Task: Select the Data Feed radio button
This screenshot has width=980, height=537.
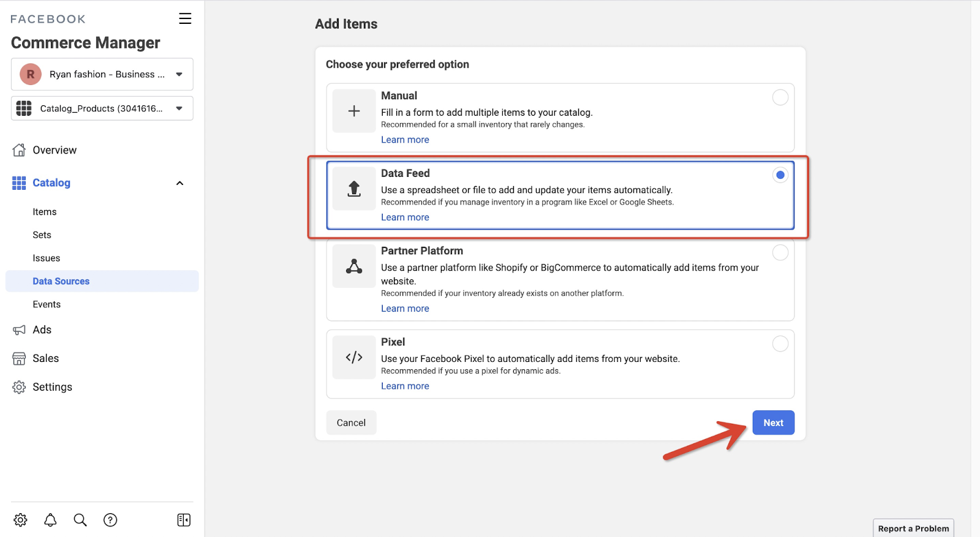Action: point(780,175)
